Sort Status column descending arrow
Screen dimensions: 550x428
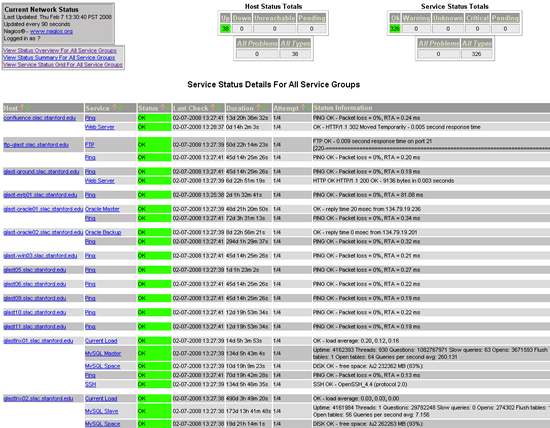(168, 108)
